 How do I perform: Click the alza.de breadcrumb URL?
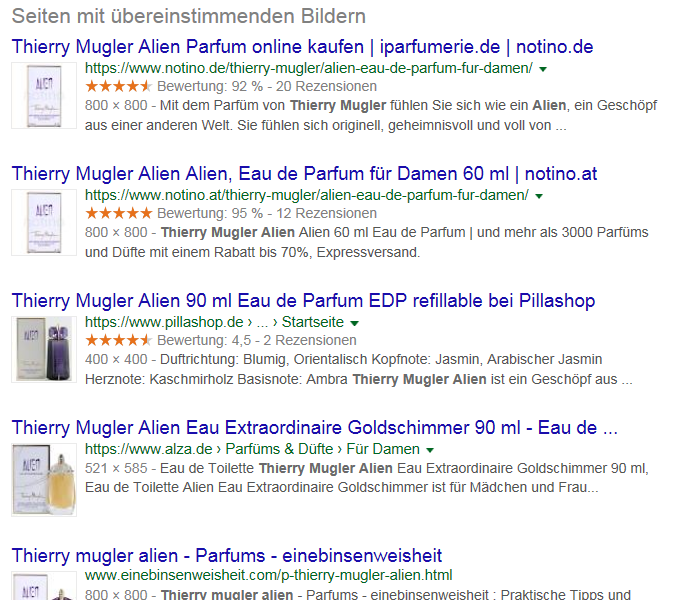click(x=252, y=449)
